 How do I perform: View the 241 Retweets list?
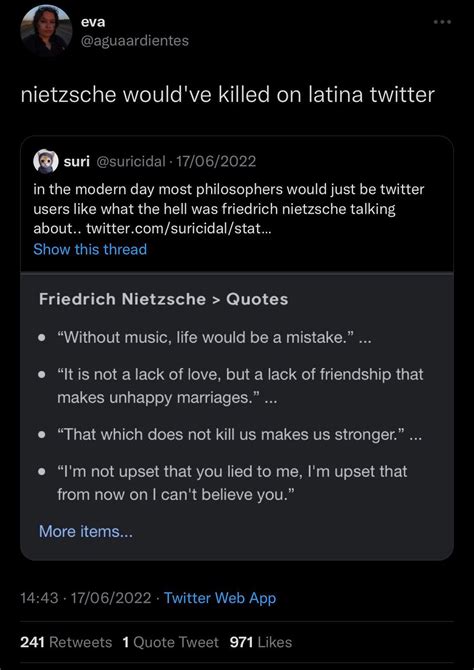(66, 642)
